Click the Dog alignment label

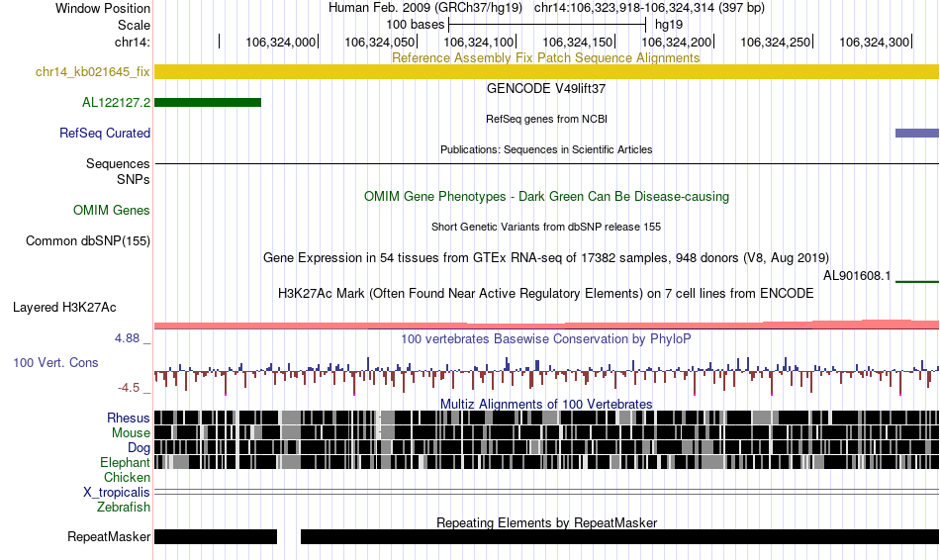pos(139,448)
